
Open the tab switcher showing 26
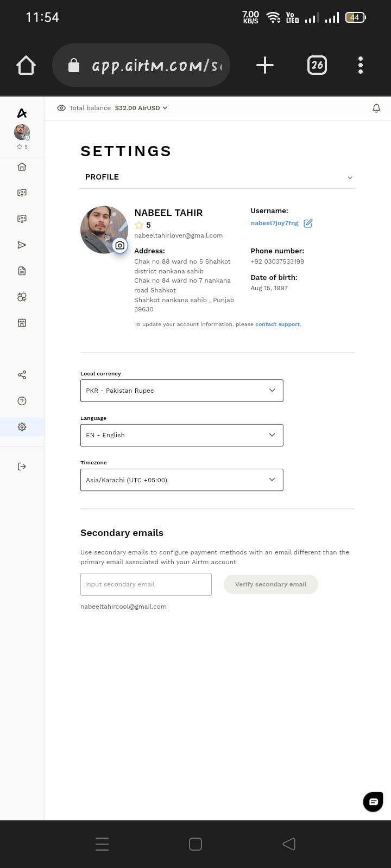pyautogui.click(x=317, y=66)
